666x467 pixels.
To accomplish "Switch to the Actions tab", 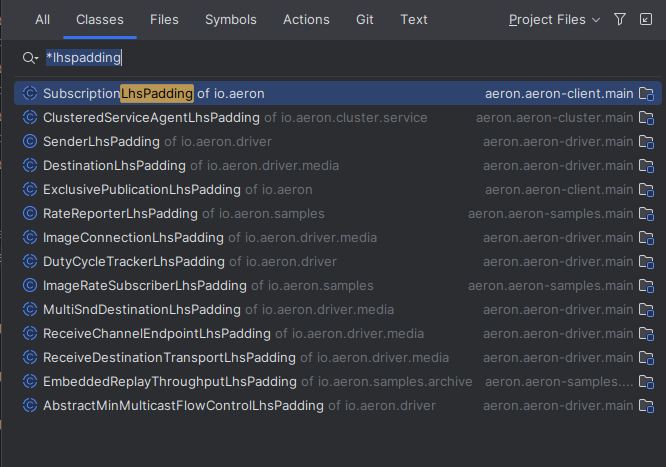I will [306, 20].
